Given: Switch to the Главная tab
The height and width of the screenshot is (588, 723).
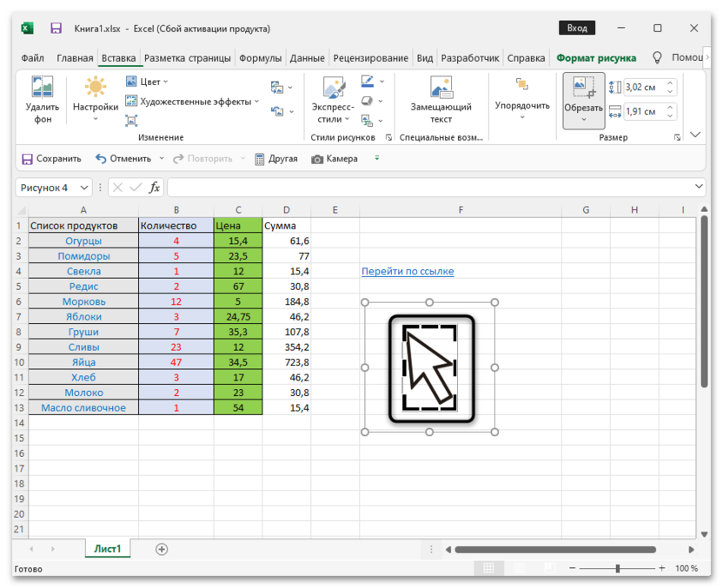Looking at the screenshot, I should click(75, 58).
